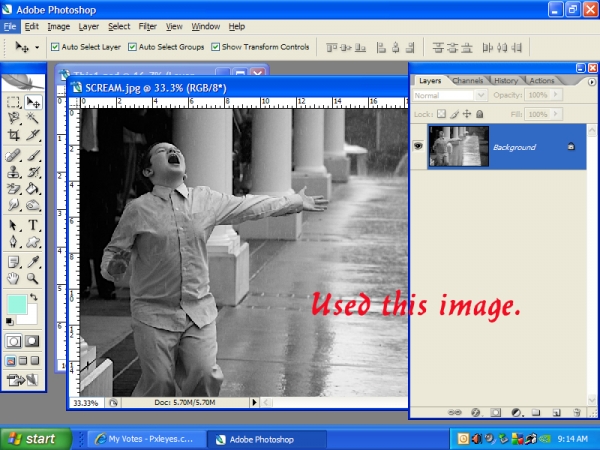The image size is (600, 450).
Task: Switch to the Channels tab
Action: 467,80
